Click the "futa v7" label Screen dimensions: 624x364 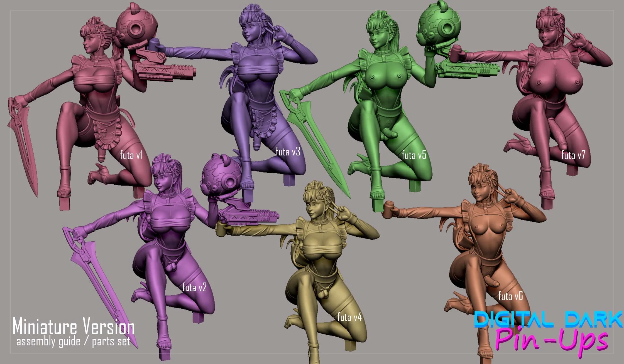pyautogui.click(x=573, y=155)
